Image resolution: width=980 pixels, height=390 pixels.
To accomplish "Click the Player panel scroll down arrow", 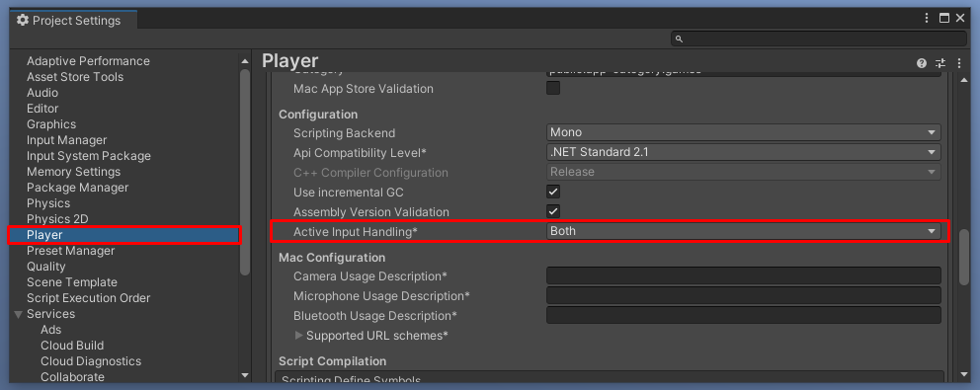I will (964, 375).
